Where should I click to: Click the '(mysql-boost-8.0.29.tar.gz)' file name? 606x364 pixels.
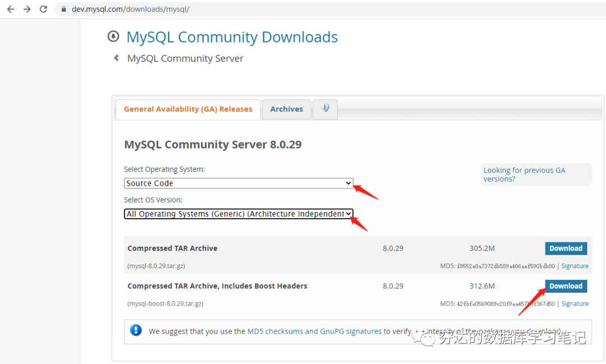point(166,304)
